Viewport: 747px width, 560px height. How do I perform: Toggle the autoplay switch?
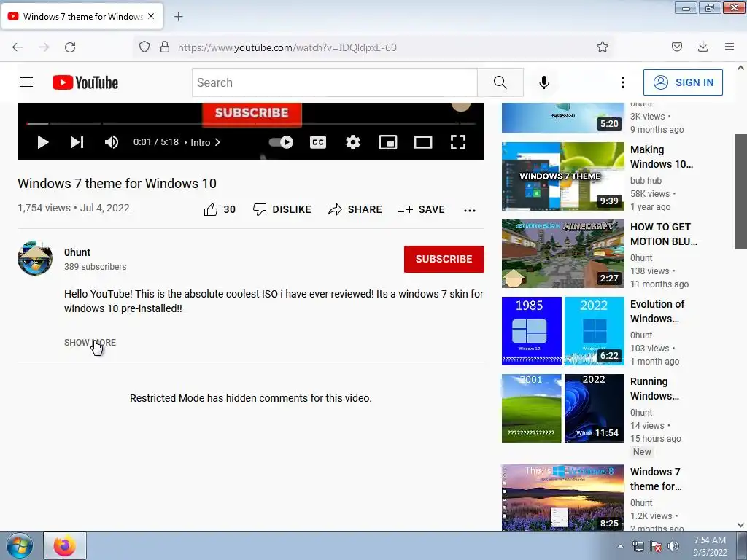point(281,142)
